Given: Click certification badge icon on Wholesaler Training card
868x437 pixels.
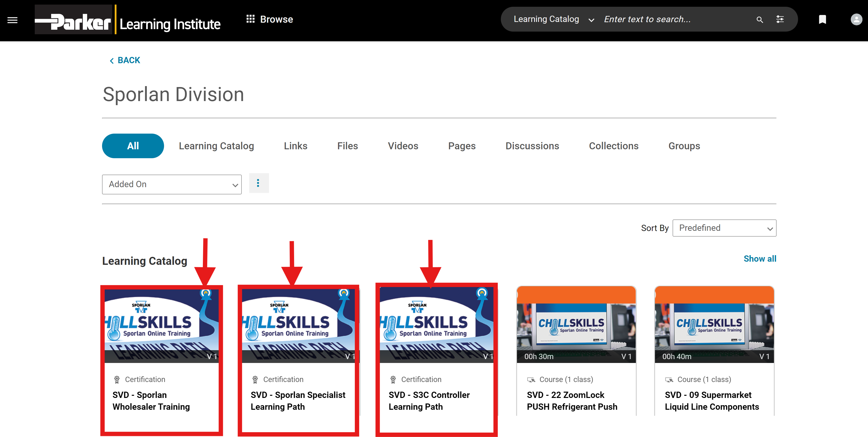Looking at the screenshot, I should pos(117,379).
